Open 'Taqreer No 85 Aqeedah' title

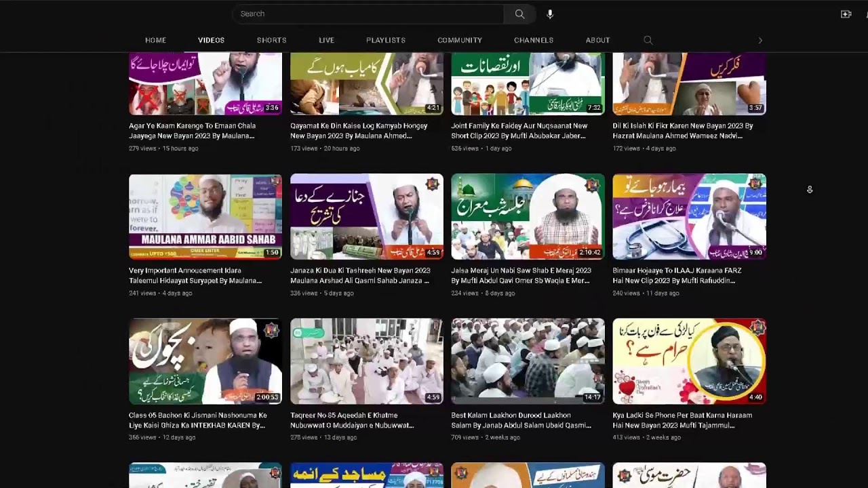coord(353,420)
